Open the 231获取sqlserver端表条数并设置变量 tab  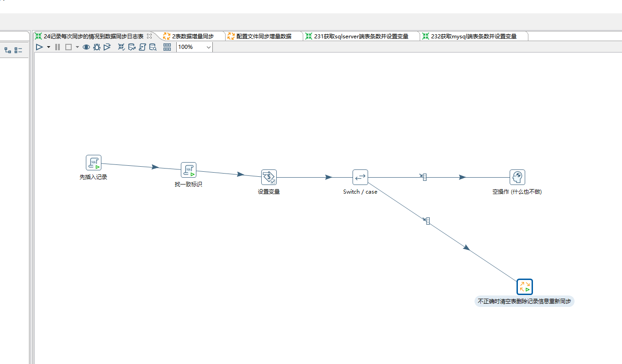coord(361,36)
